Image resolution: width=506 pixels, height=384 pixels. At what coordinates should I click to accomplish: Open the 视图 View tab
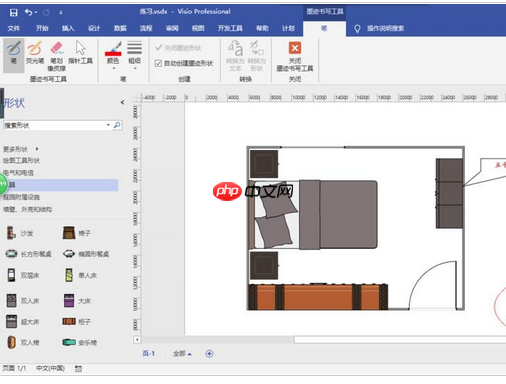[198, 28]
